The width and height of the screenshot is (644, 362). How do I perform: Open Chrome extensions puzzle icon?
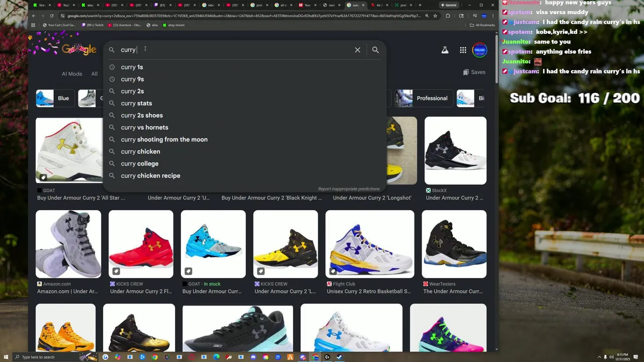coord(448,16)
